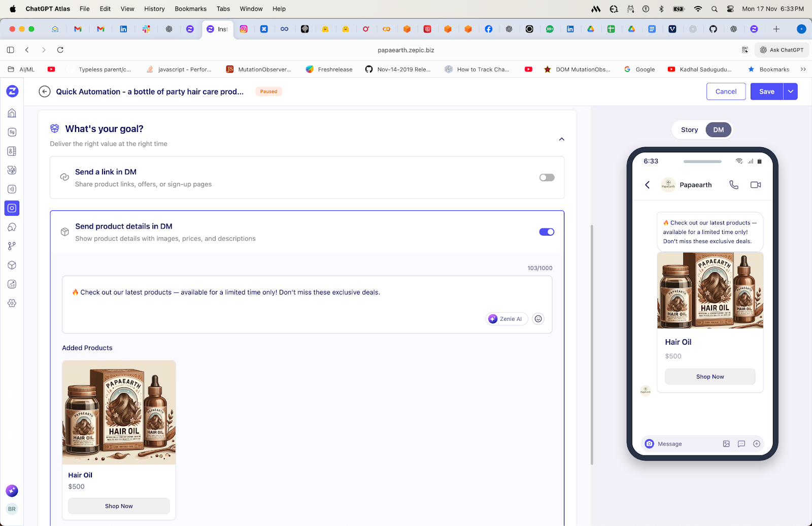This screenshot has width=812, height=526.
Task: Open Control Center in the menu bar
Action: point(730,9)
